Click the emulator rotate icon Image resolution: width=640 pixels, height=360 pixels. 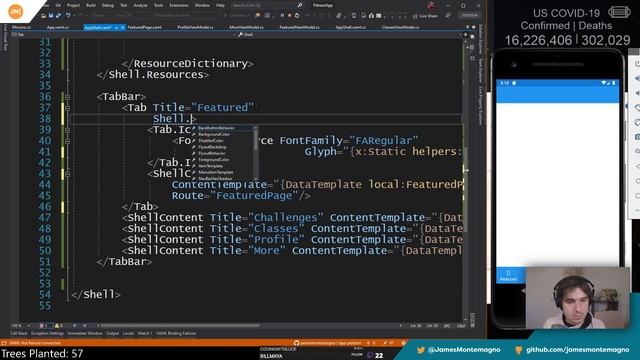point(637,108)
